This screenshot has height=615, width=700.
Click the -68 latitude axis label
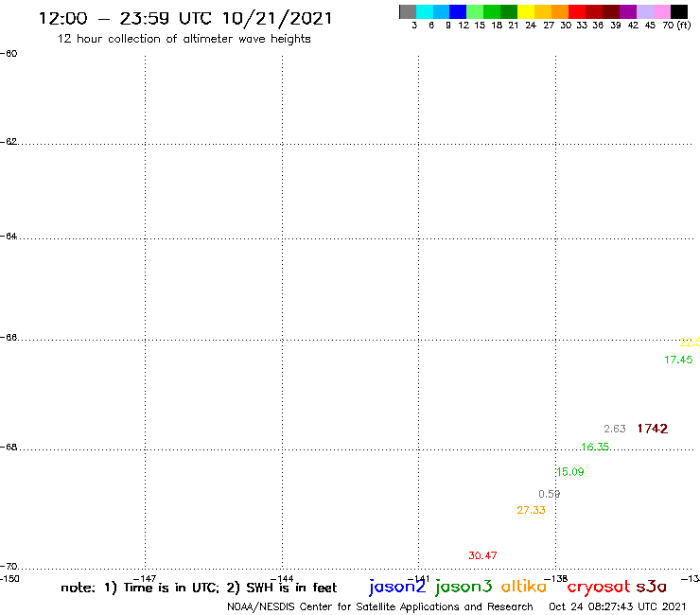(9, 448)
